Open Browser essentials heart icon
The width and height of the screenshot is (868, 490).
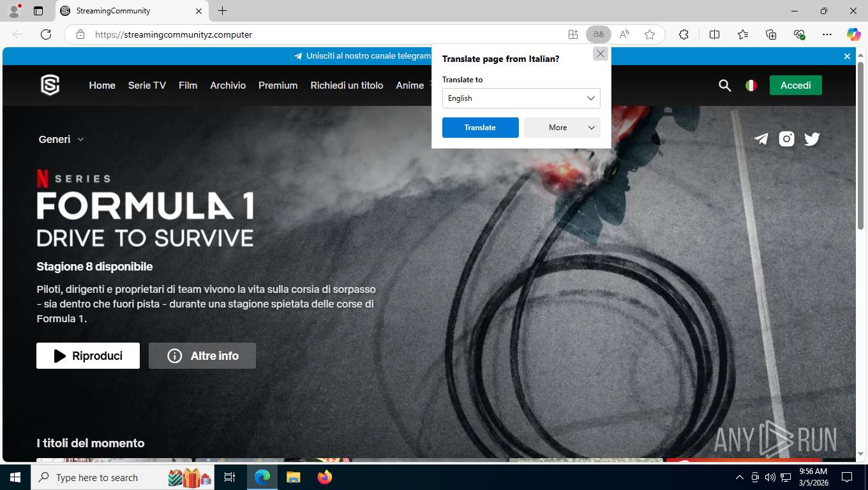[x=799, y=34]
